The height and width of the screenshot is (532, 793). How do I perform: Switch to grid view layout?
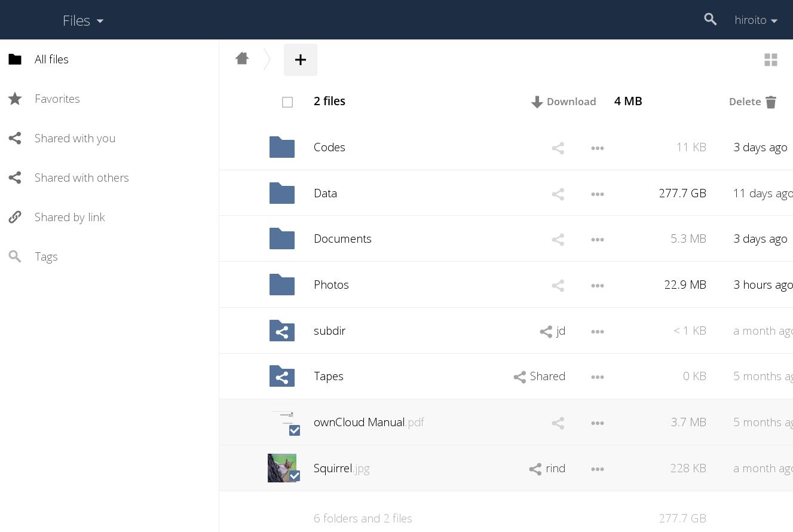[x=770, y=60]
